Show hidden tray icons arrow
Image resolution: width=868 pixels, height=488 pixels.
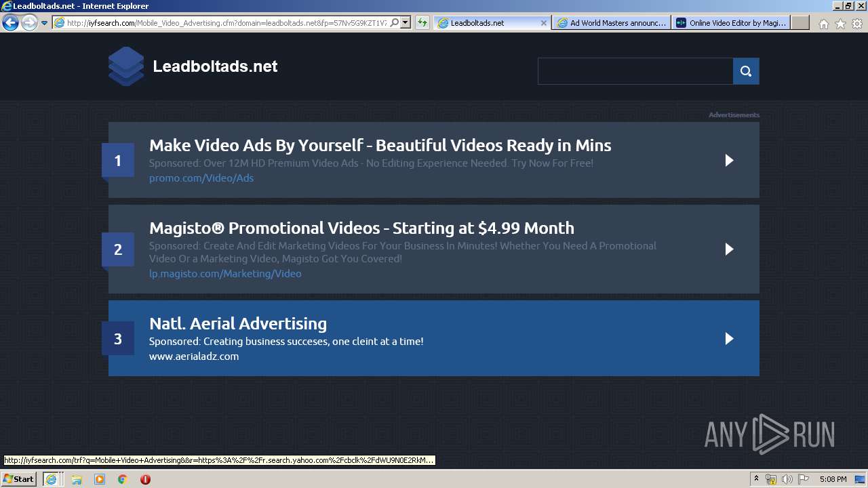(756, 479)
